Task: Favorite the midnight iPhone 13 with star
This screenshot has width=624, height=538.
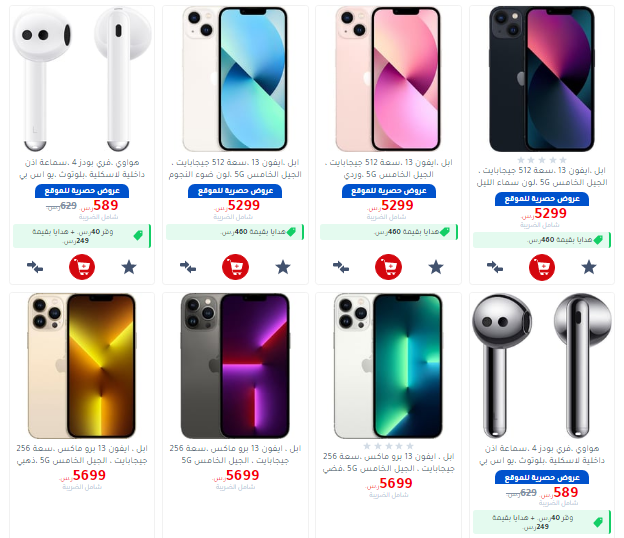Action: click(589, 267)
